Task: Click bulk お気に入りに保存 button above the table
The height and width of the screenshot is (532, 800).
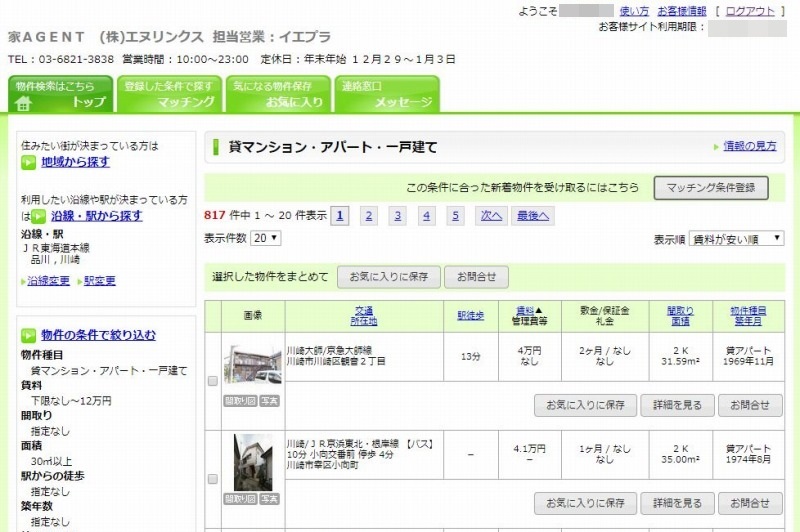Action: click(x=389, y=277)
